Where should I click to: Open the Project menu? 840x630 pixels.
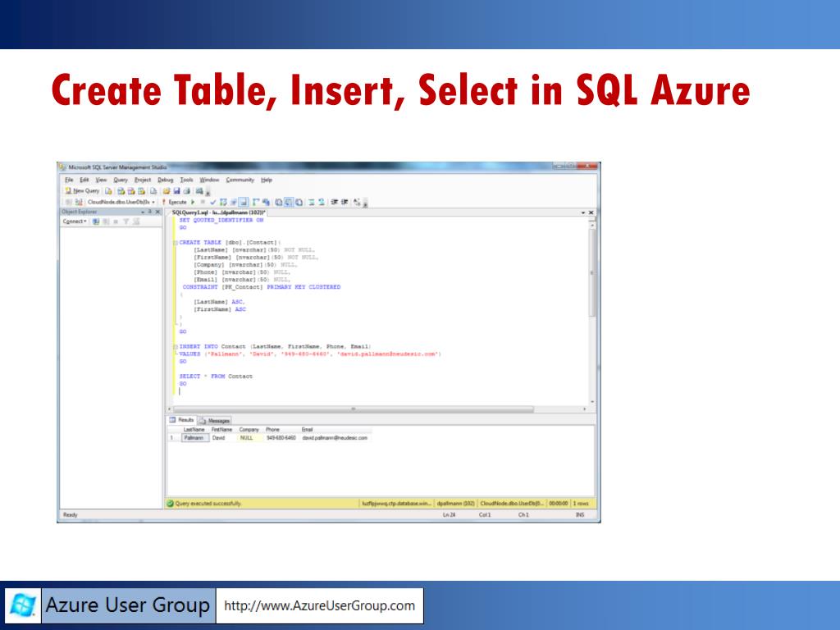coord(143,180)
